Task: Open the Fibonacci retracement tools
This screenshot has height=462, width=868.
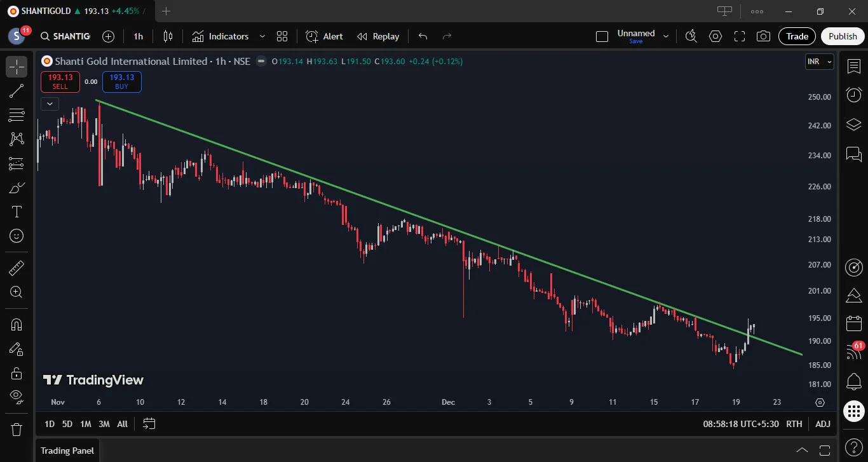Action: 17,115
